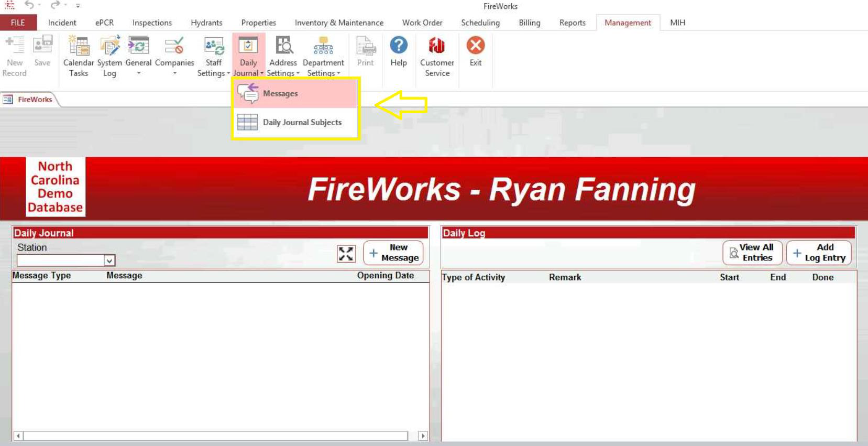This screenshot has height=446, width=868.
Task: Click right arrow of horizontal scrollbar
Action: tap(423, 436)
